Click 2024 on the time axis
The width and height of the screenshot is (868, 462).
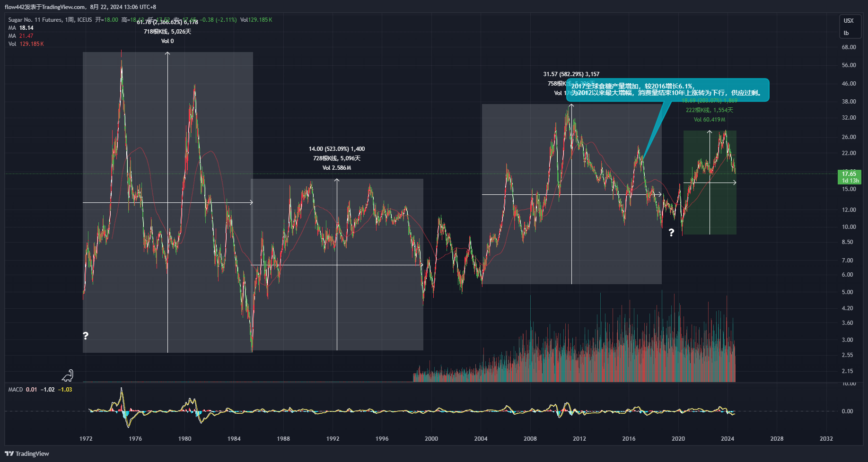coord(728,439)
